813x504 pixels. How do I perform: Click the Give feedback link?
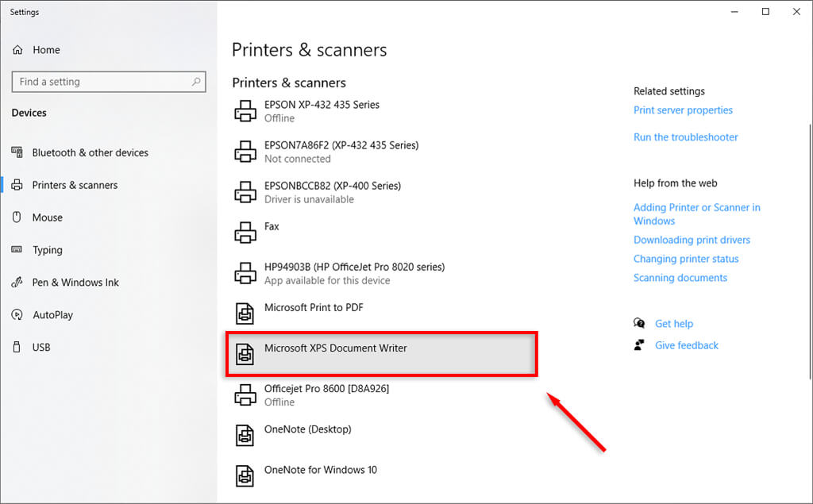click(x=686, y=345)
